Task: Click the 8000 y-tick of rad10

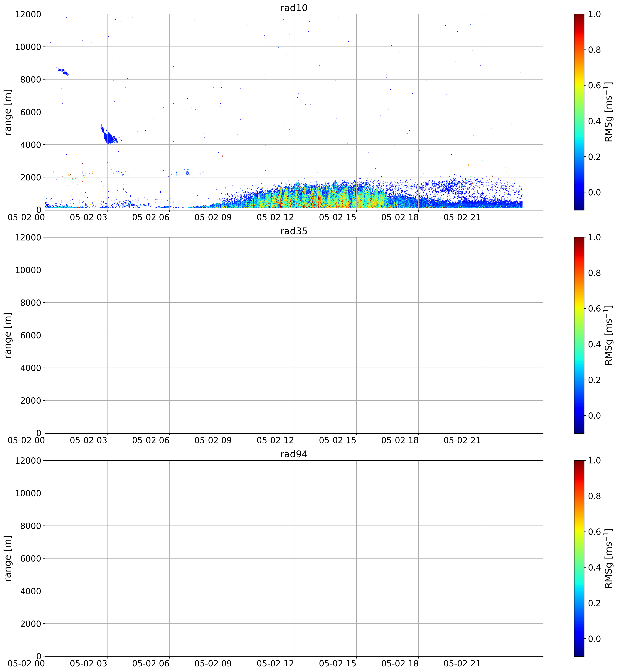Action: [x=30, y=80]
